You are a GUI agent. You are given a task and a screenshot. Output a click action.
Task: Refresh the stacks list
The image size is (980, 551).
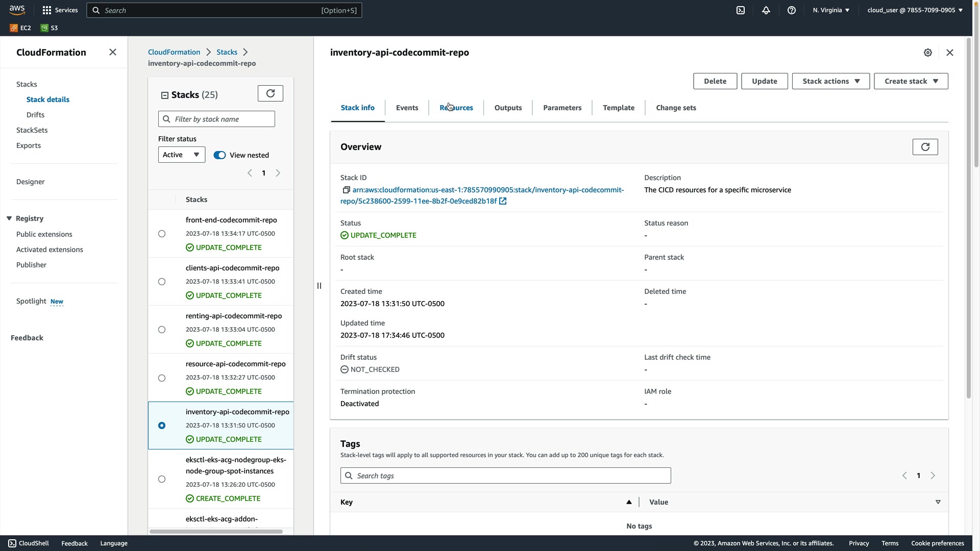click(271, 93)
